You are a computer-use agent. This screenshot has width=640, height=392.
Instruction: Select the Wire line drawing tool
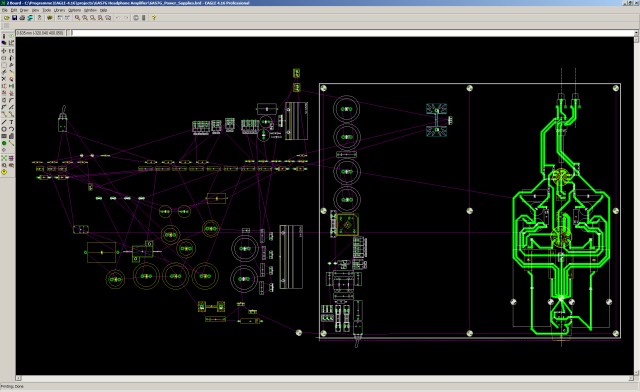[4, 122]
